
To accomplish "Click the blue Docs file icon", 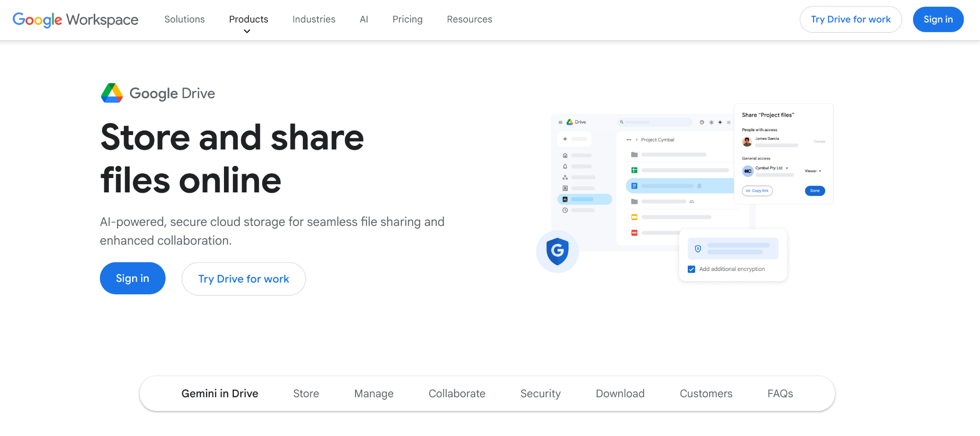I will (x=634, y=186).
